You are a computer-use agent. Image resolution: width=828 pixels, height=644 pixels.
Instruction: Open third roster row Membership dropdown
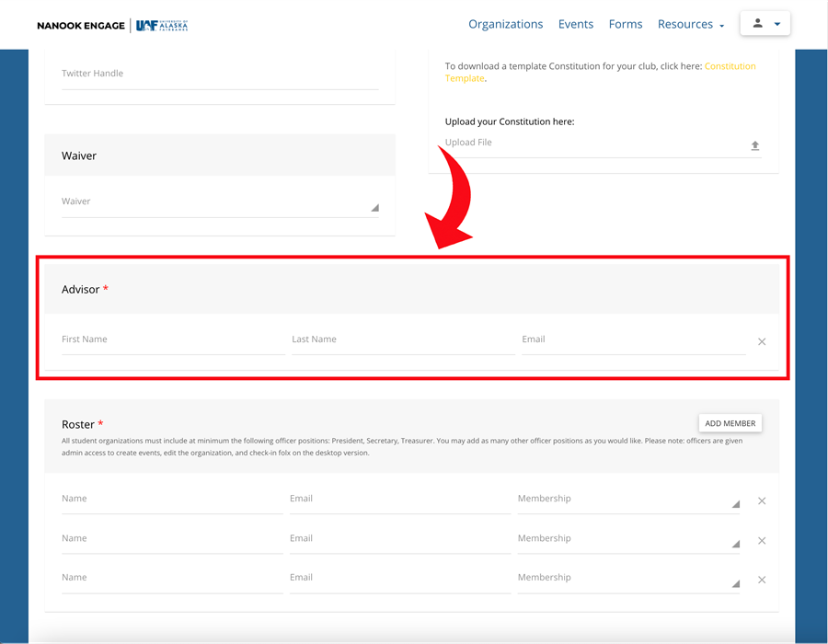[x=628, y=579]
